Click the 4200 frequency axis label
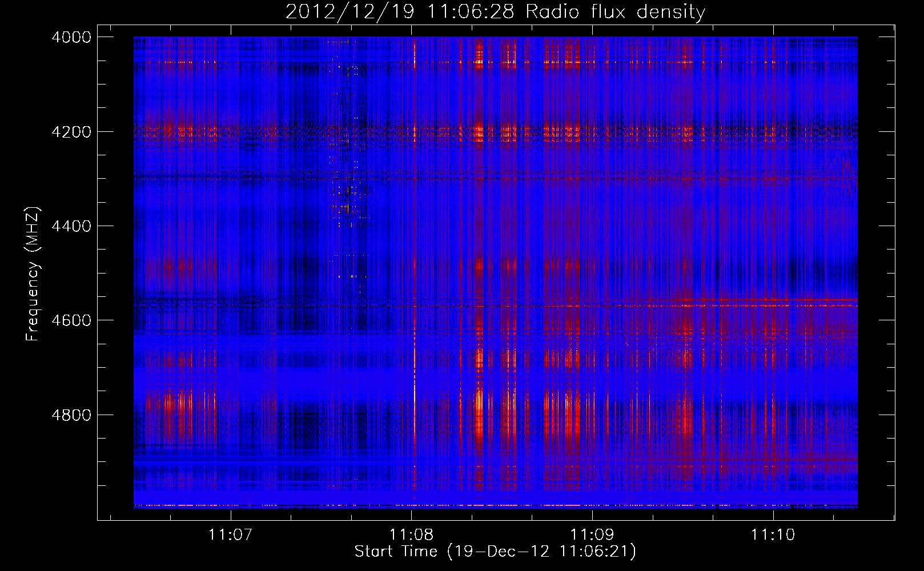This screenshot has height=571, width=924. (x=71, y=132)
